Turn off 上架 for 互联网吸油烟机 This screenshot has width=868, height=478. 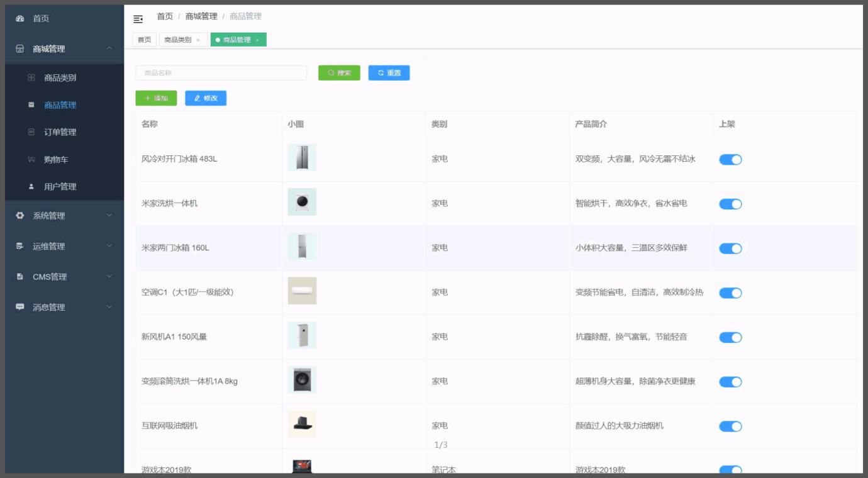(730, 426)
